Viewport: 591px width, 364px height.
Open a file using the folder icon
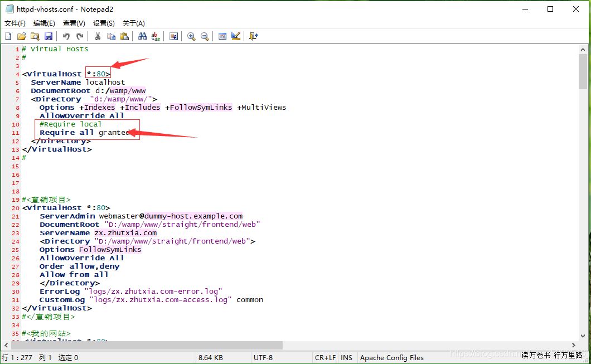click(x=21, y=36)
